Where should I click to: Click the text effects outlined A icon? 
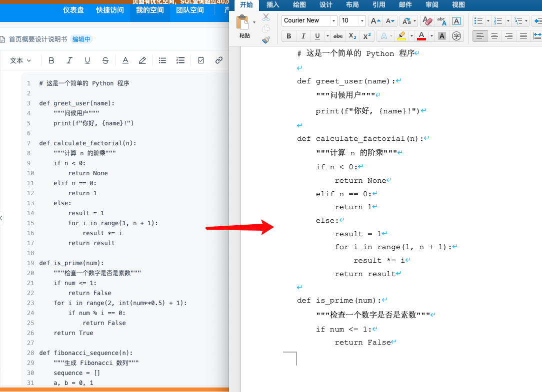click(383, 36)
